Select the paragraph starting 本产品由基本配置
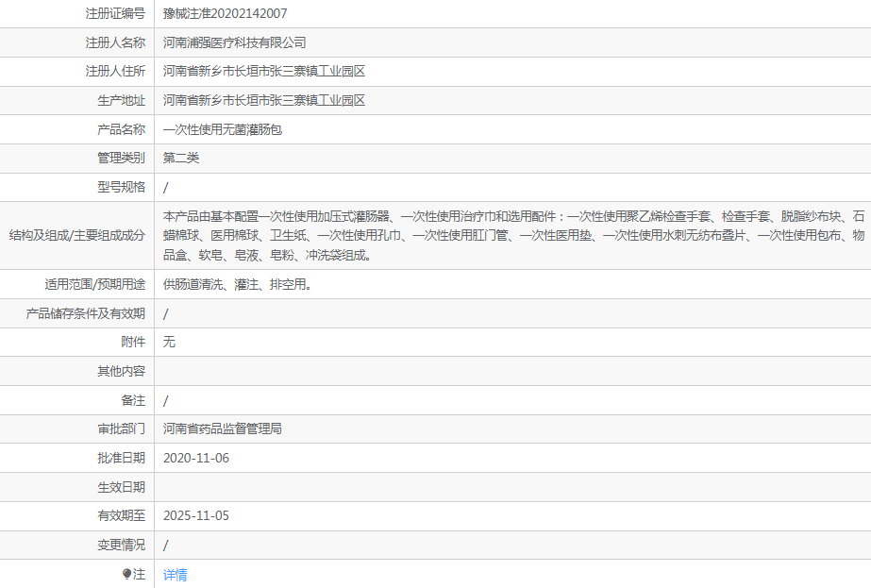The width and height of the screenshot is (871, 588). (513, 236)
